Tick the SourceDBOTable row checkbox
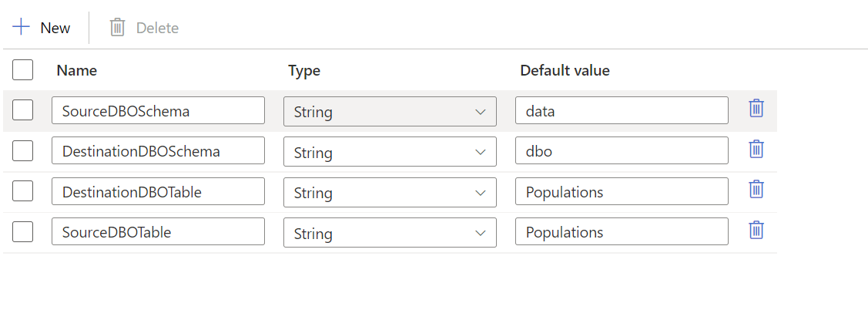Screen dimensions: 868x310 22,231
